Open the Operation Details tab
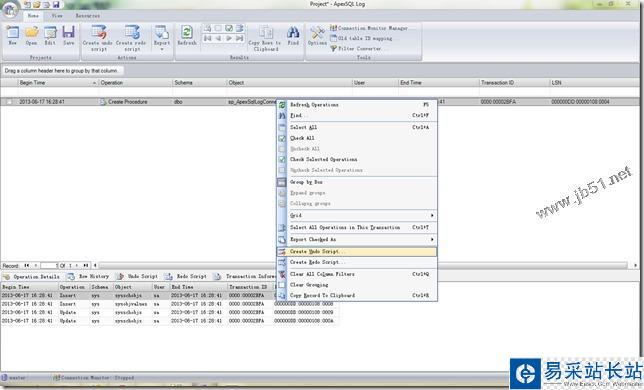The image size is (644, 390). pyautogui.click(x=32, y=277)
